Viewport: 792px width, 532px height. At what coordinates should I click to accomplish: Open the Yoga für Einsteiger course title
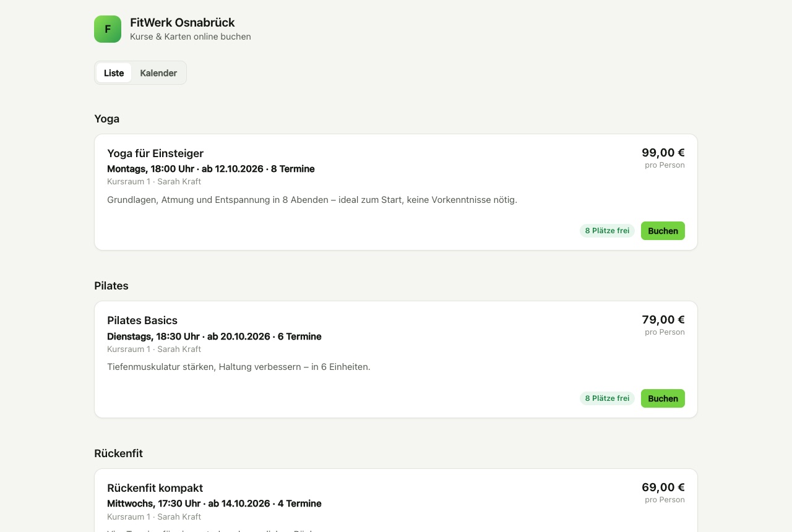[x=155, y=153]
